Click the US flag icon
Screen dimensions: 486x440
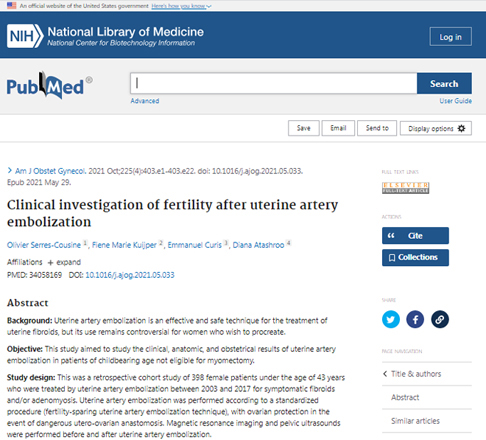[12, 5]
